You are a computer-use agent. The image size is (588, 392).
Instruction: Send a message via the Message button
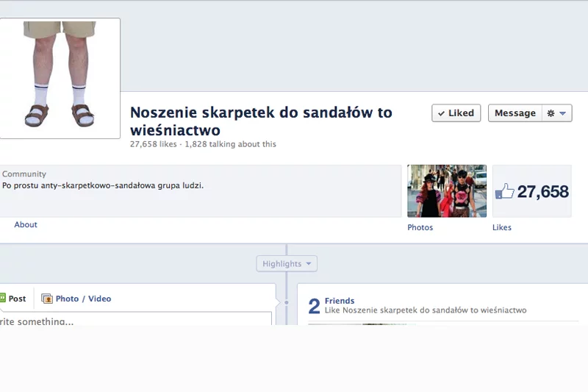515,113
